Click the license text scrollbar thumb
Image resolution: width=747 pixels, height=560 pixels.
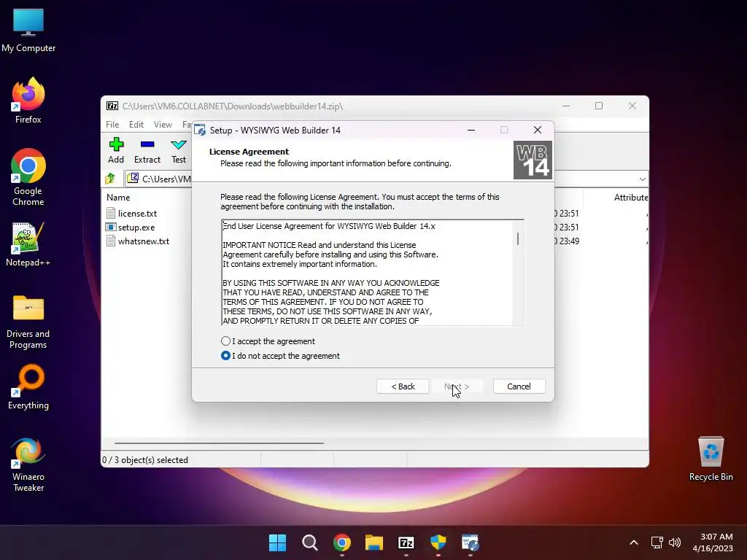pos(518,238)
